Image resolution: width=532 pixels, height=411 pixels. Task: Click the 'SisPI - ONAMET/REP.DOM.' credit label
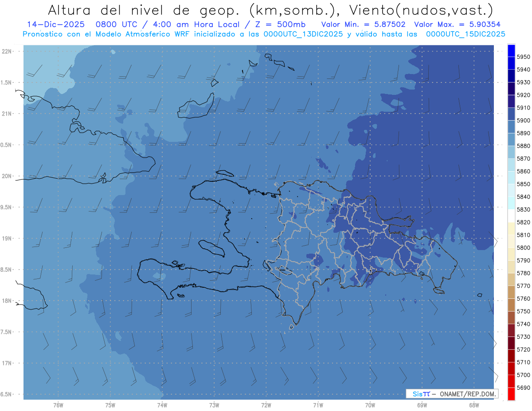[x=452, y=394]
